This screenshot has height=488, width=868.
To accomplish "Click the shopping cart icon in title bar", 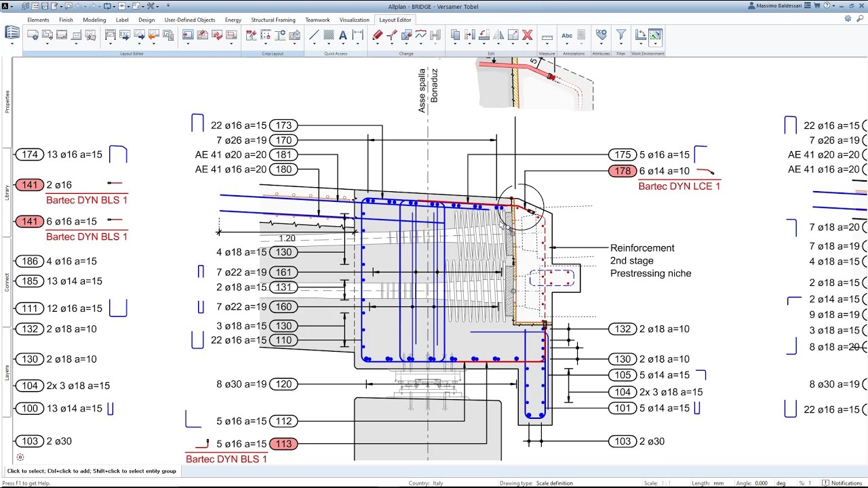I will (x=817, y=6).
